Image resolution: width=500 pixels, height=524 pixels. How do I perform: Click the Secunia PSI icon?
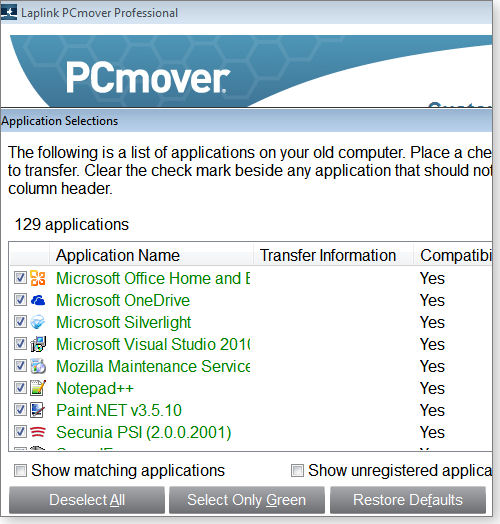coord(38,432)
